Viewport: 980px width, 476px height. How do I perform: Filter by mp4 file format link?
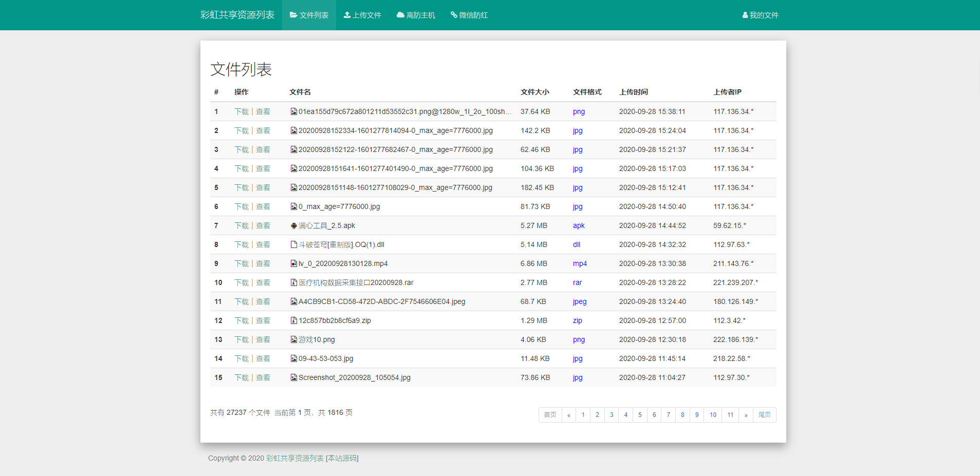(x=580, y=263)
